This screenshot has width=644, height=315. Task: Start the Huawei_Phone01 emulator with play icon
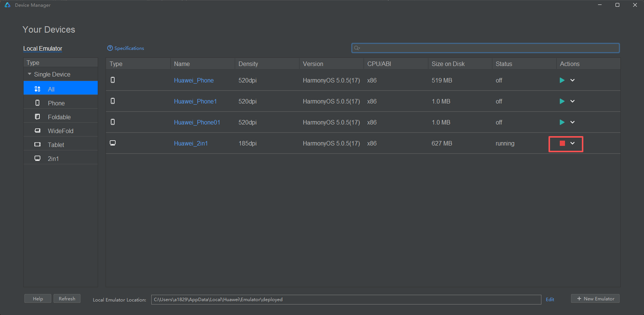562,122
